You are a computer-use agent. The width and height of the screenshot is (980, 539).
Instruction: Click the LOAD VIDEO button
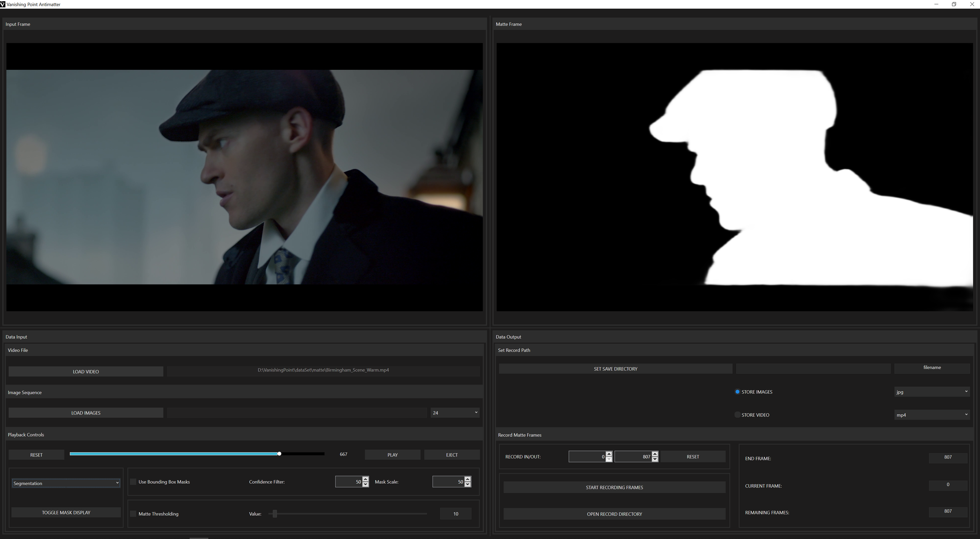point(86,371)
